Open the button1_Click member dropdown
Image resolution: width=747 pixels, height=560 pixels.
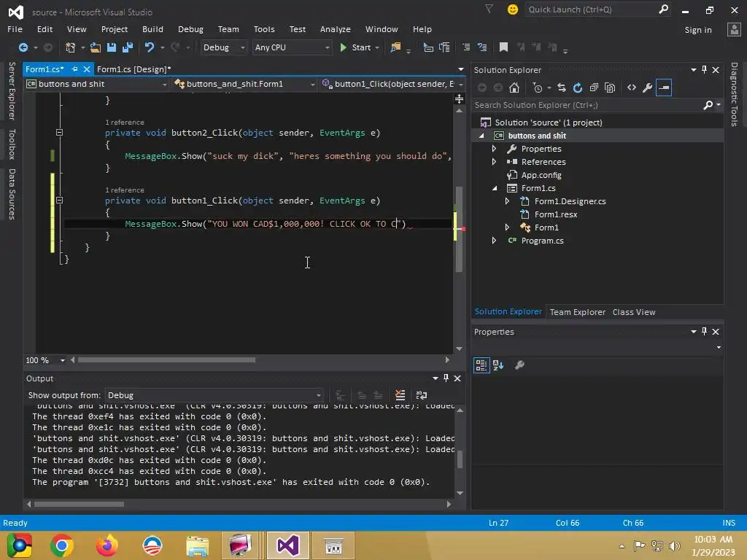(392, 84)
